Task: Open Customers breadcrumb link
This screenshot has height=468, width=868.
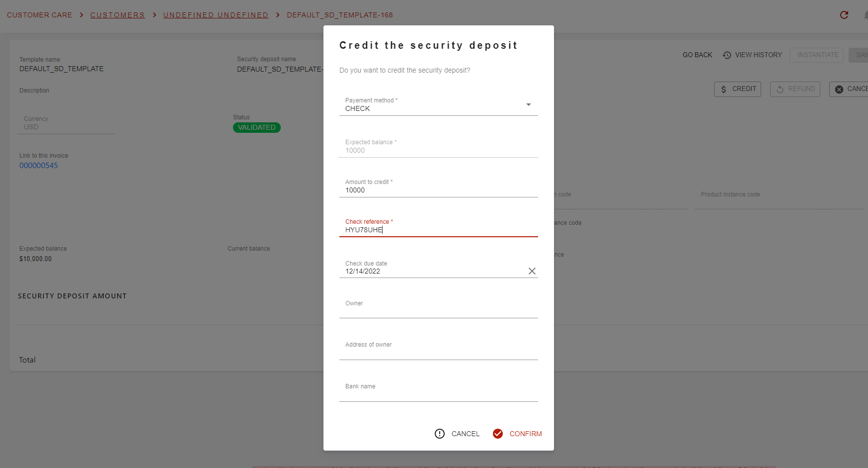Action: tap(118, 15)
